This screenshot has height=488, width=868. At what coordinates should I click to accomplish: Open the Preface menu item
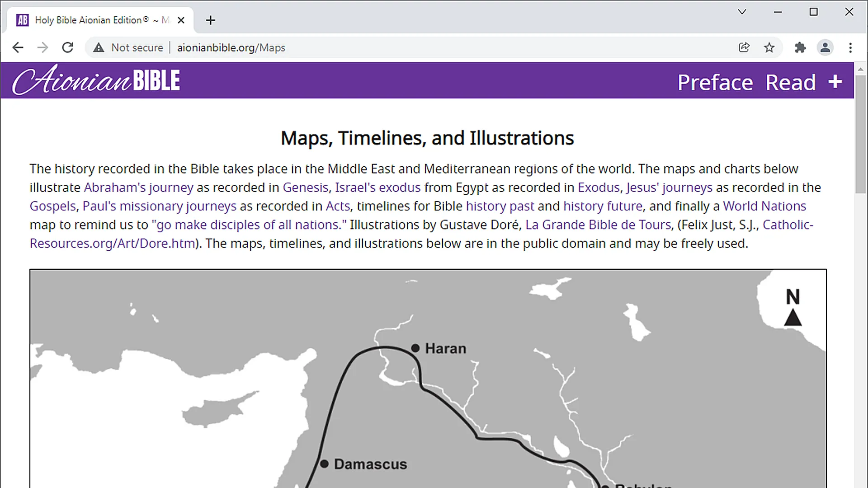pyautogui.click(x=715, y=82)
